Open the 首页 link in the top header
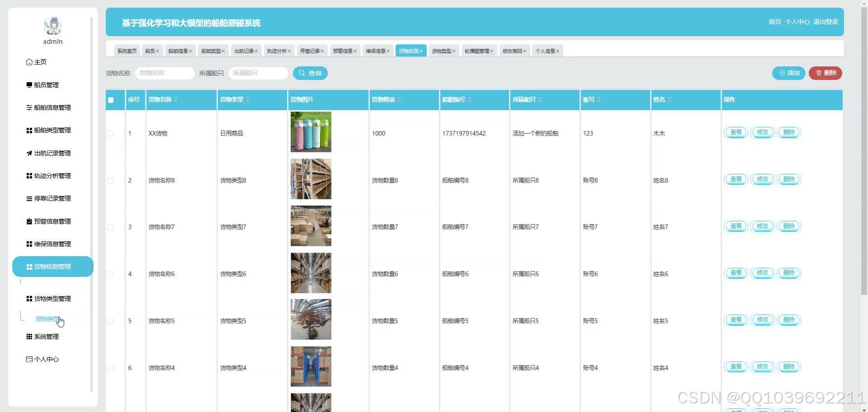 [x=775, y=22]
